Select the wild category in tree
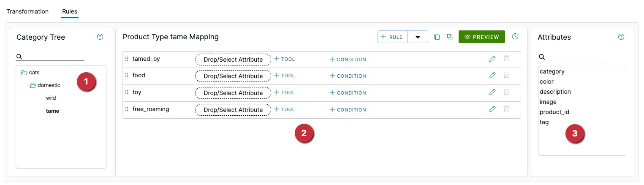The image size is (644, 185). point(51,98)
